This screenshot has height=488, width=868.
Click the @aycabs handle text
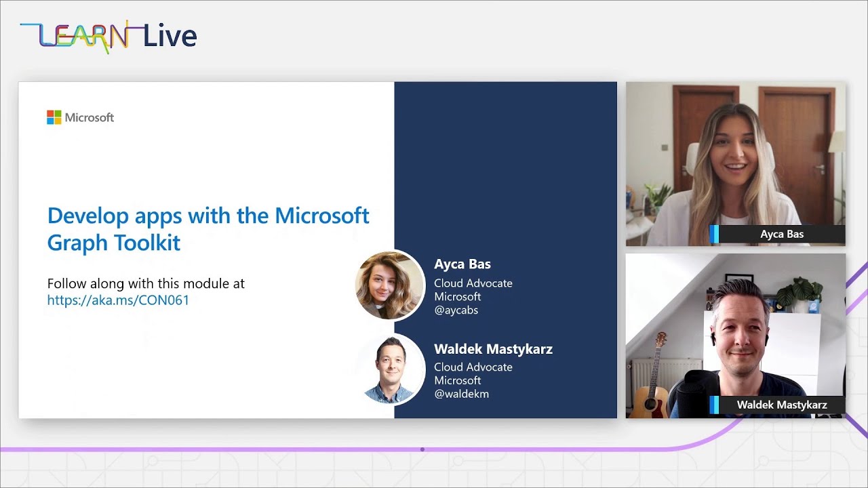(x=456, y=310)
